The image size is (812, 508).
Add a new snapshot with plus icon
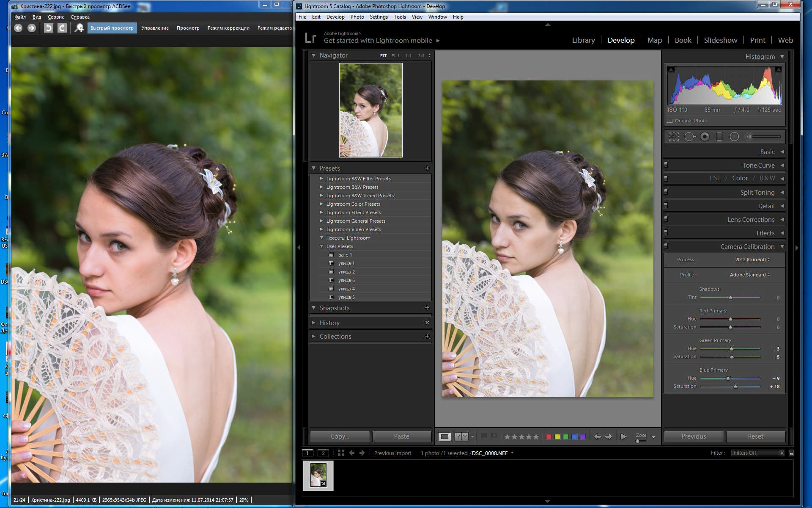pos(427,308)
